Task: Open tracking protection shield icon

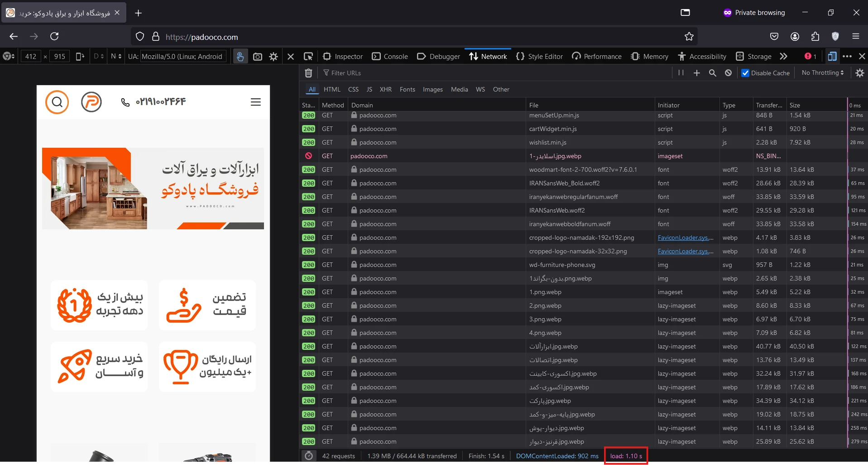Action: [x=140, y=37]
